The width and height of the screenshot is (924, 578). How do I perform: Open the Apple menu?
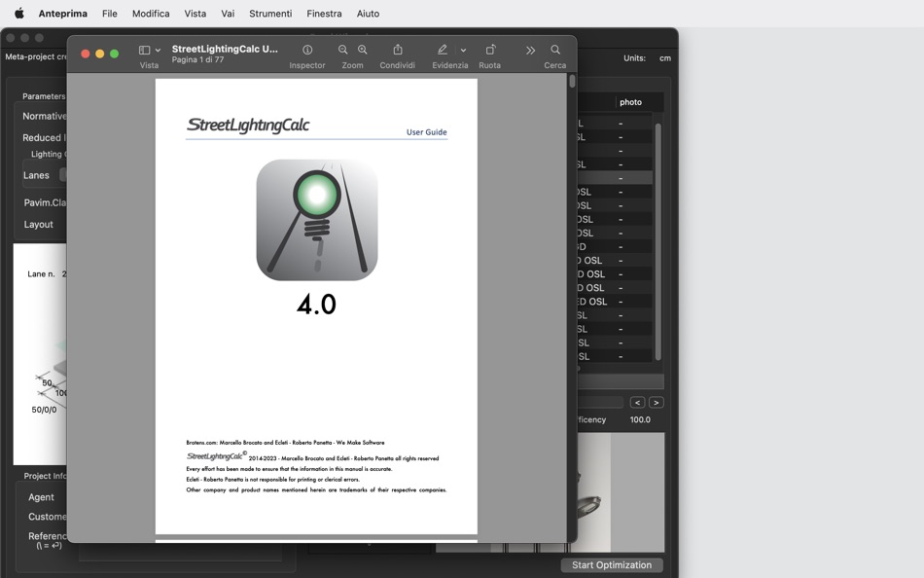[x=18, y=13]
